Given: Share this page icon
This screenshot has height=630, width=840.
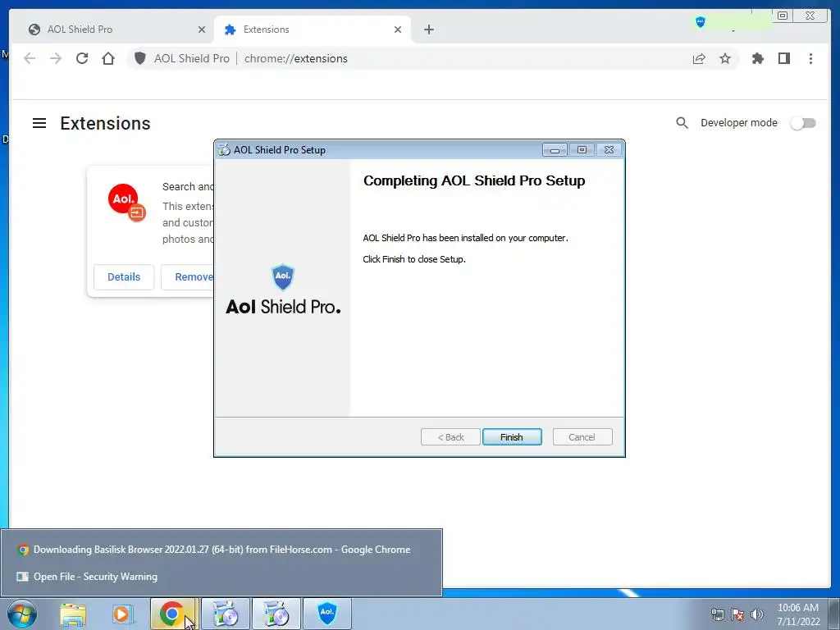Looking at the screenshot, I should coord(699,58).
